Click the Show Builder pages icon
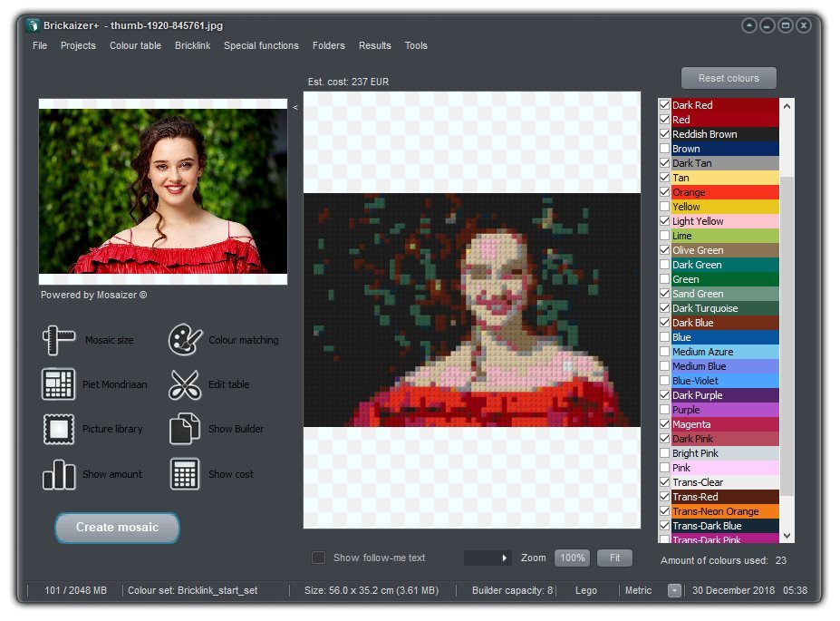 [185, 429]
